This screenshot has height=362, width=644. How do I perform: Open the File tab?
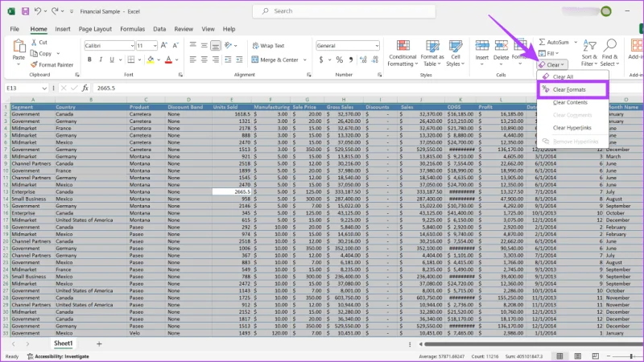pos(14,29)
